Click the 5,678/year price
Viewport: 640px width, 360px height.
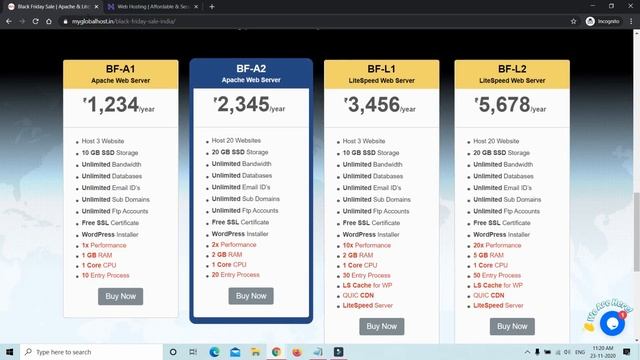click(511, 105)
